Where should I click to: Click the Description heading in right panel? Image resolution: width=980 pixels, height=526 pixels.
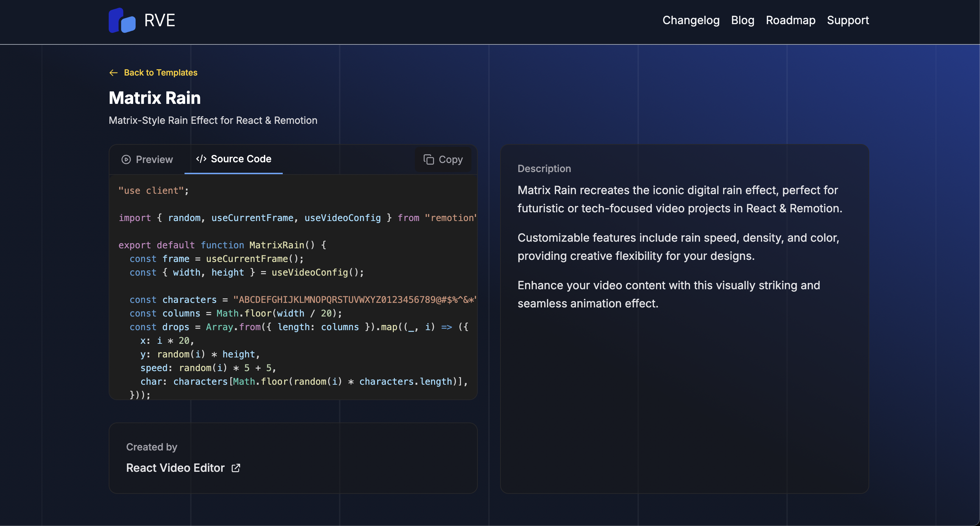pyautogui.click(x=544, y=169)
